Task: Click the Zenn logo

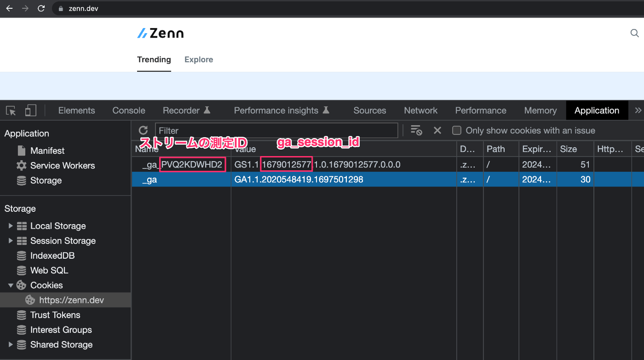Action: coord(161,33)
